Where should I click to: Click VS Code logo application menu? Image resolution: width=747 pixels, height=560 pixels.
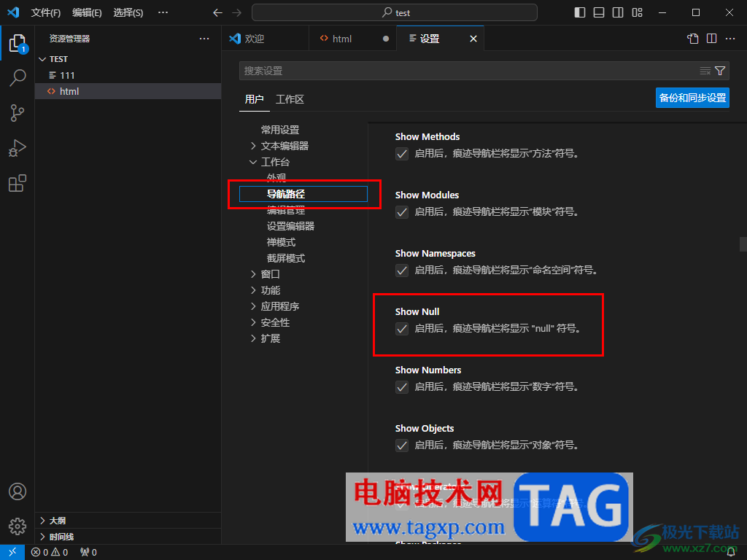(13, 13)
